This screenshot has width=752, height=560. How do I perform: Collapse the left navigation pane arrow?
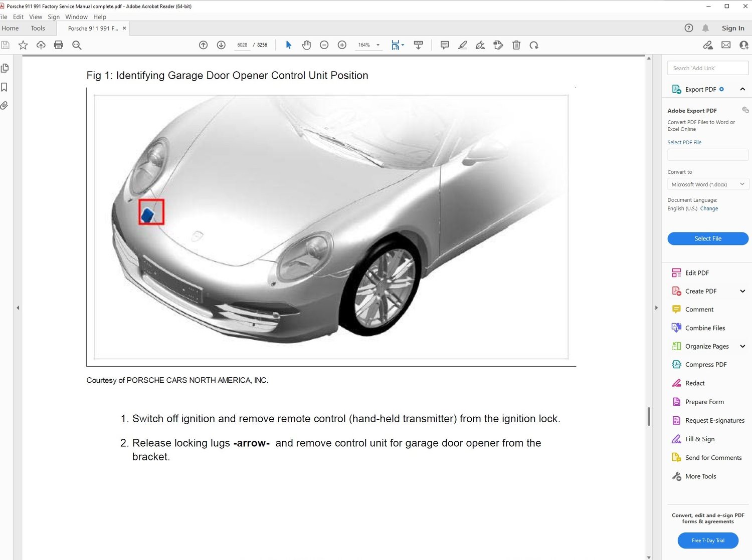pyautogui.click(x=18, y=308)
